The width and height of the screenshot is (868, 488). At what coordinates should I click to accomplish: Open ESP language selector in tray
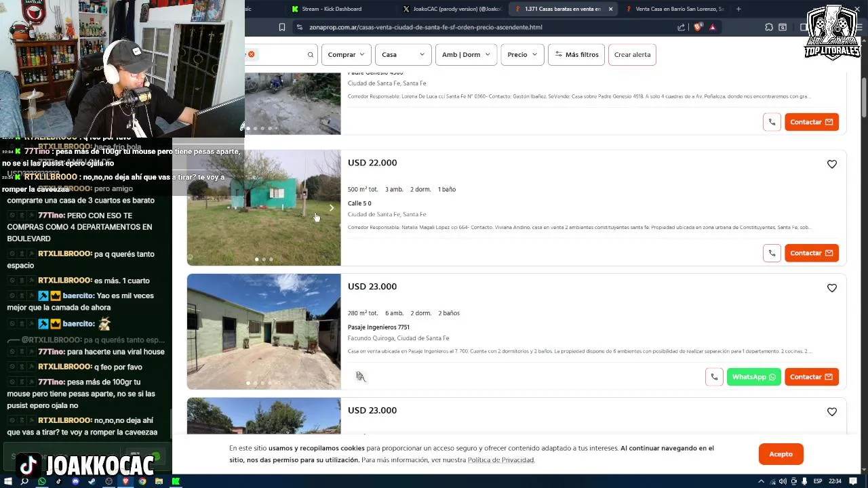coord(818,481)
